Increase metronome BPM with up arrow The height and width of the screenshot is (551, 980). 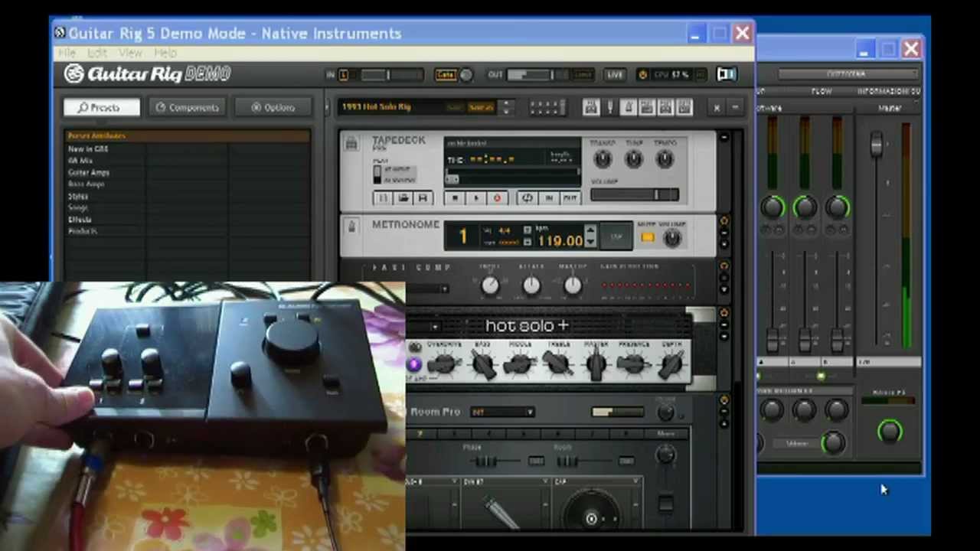point(590,230)
